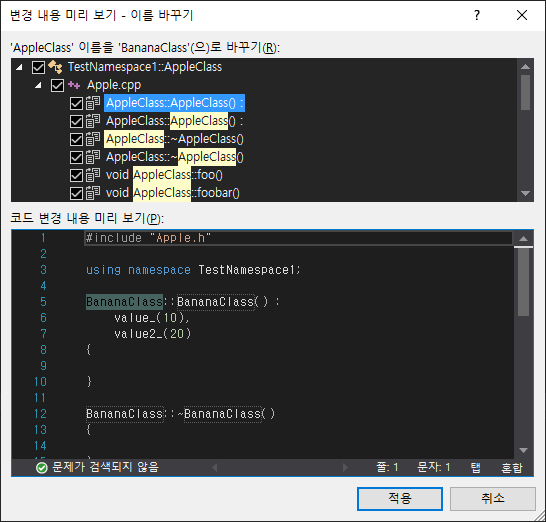Click the reference icon of the second ~AppleClass() row
The image size is (546, 522).
point(93,157)
